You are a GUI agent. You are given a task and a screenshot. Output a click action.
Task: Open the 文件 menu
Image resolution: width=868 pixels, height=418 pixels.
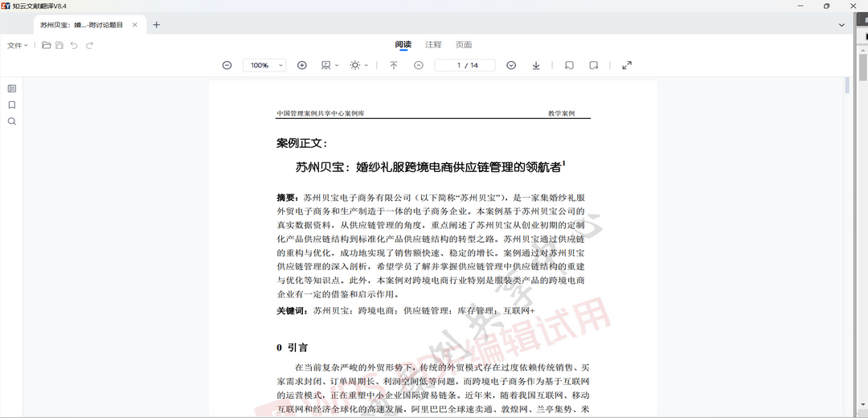[x=18, y=45]
